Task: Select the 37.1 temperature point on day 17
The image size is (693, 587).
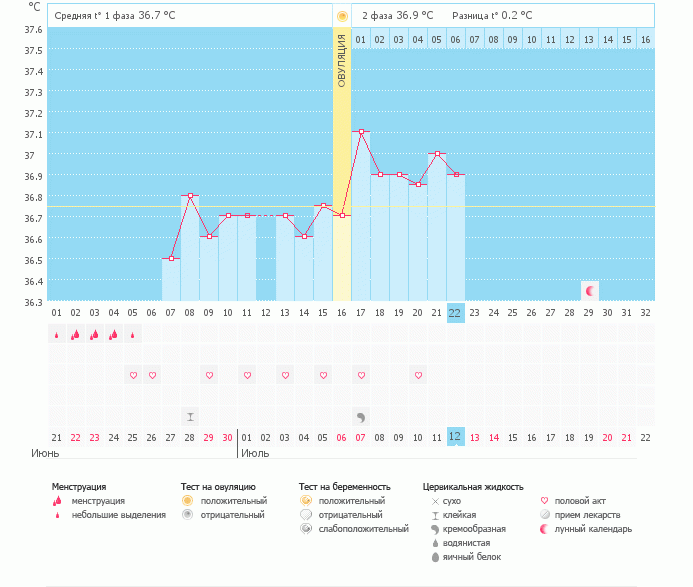Action: coord(361,131)
